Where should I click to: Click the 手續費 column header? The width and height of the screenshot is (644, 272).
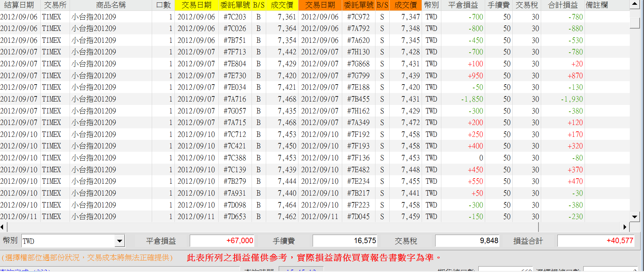pos(498,5)
